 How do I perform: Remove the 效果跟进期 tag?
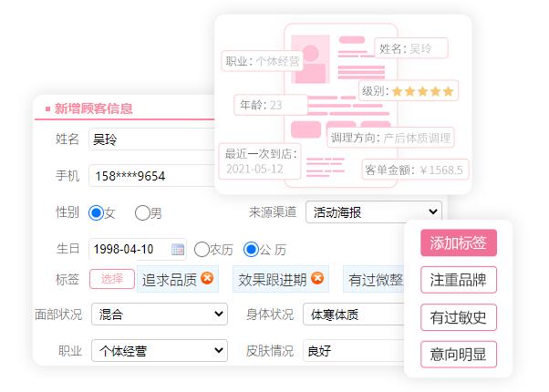317,279
